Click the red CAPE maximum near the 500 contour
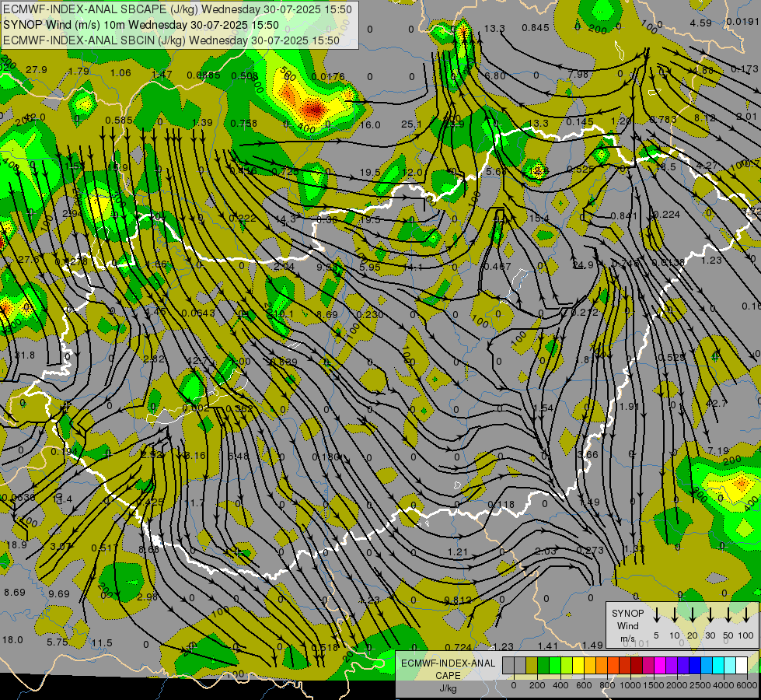761x700 pixels. [x=314, y=110]
